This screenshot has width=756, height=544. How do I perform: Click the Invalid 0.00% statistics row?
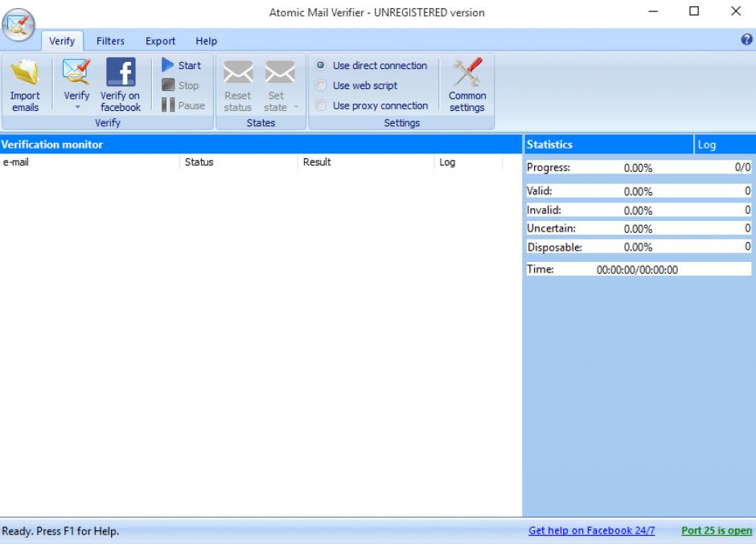pyautogui.click(x=639, y=210)
